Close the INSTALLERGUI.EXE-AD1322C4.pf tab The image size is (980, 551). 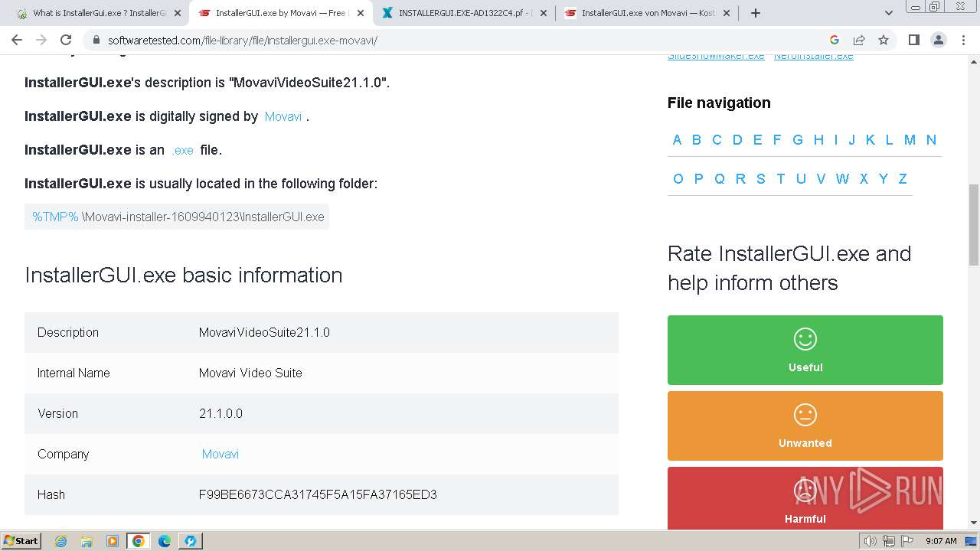click(543, 13)
